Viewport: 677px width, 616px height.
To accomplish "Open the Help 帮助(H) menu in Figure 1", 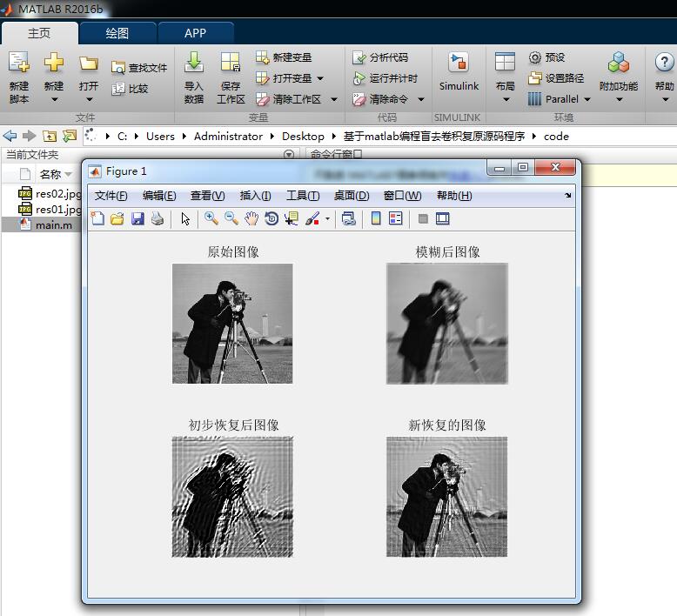I will point(454,196).
